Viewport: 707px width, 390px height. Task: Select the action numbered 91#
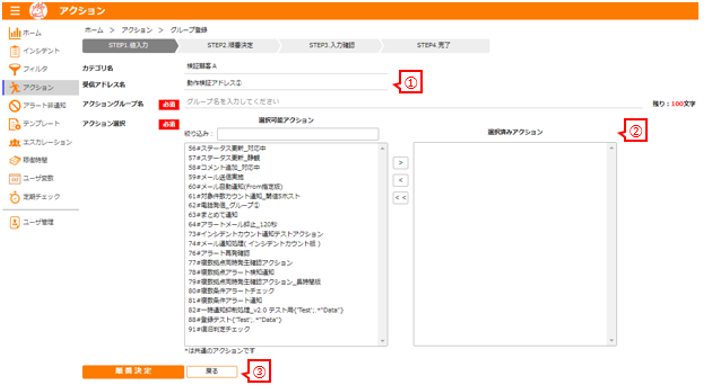click(x=219, y=330)
